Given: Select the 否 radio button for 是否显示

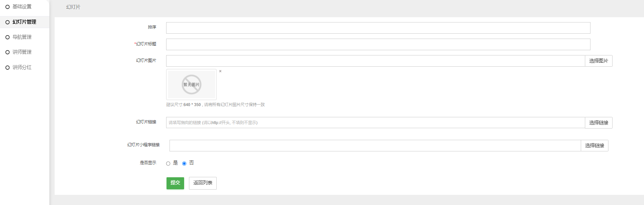Looking at the screenshot, I should (x=184, y=163).
